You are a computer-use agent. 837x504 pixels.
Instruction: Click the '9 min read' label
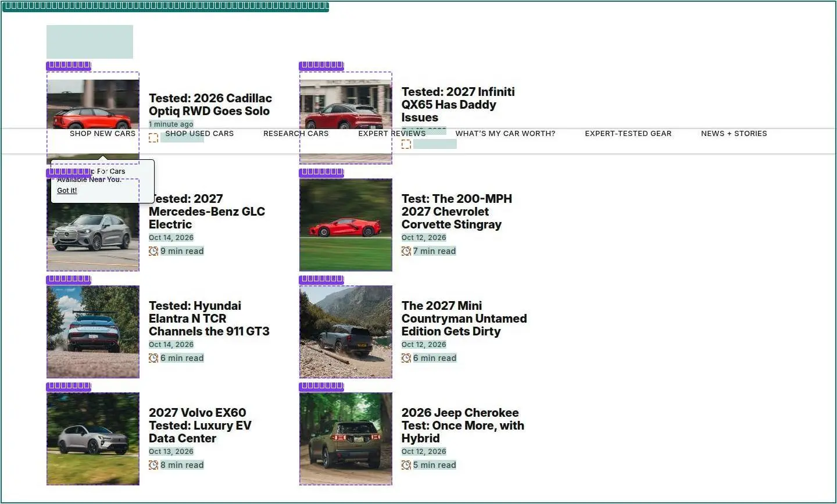182,251
